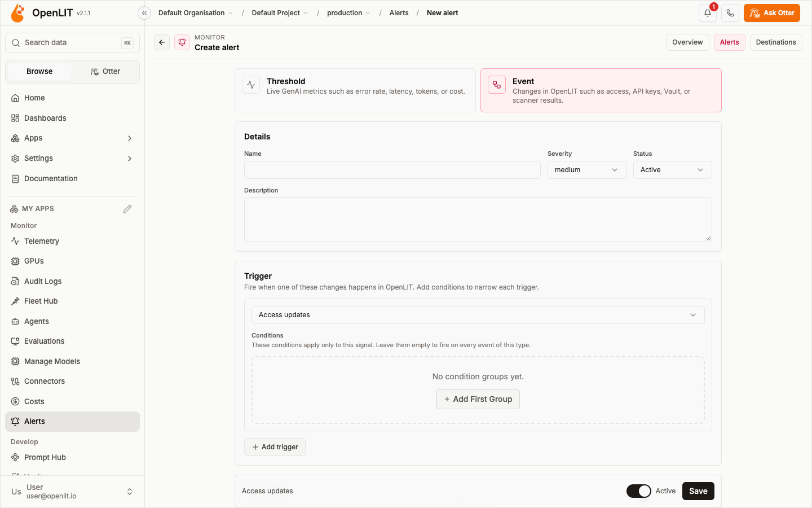Switch to the Destinations tab
The width and height of the screenshot is (812, 508).
point(776,42)
